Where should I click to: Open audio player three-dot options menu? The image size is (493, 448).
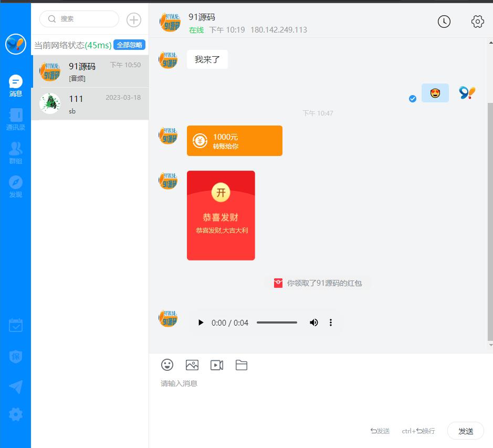(330, 322)
